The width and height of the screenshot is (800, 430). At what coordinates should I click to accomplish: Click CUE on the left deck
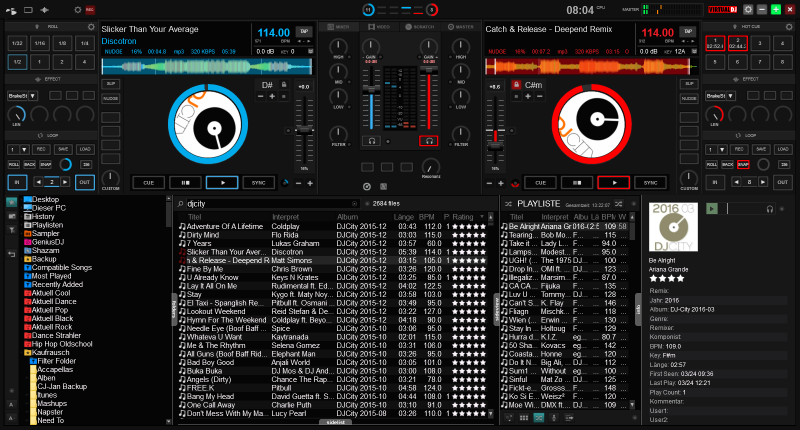point(148,183)
